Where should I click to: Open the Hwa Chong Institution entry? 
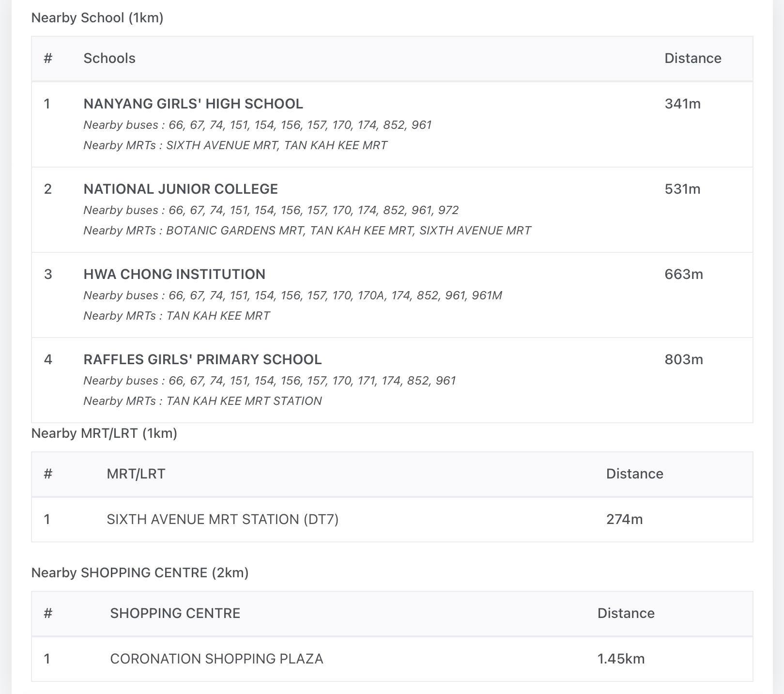pyautogui.click(x=174, y=274)
